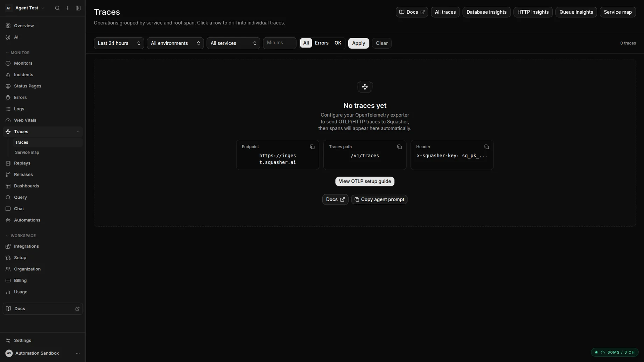The height and width of the screenshot is (362, 644).
Task: Click the Apply filters button
Action: (x=358, y=43)
